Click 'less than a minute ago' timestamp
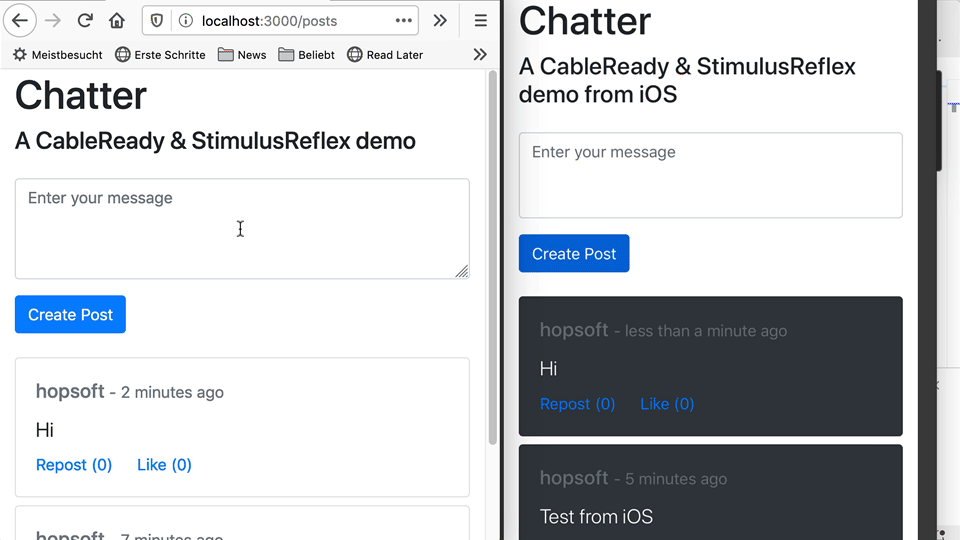960x540 pixels. [706, 331]
